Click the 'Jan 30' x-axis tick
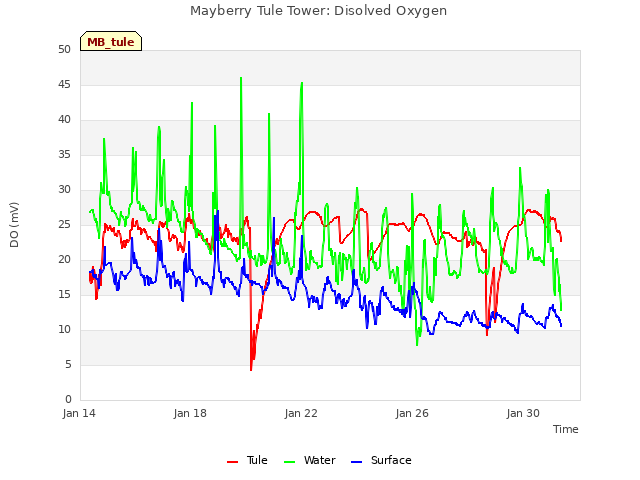Viewport: 640px width, 480px height. tap(523, 413)
